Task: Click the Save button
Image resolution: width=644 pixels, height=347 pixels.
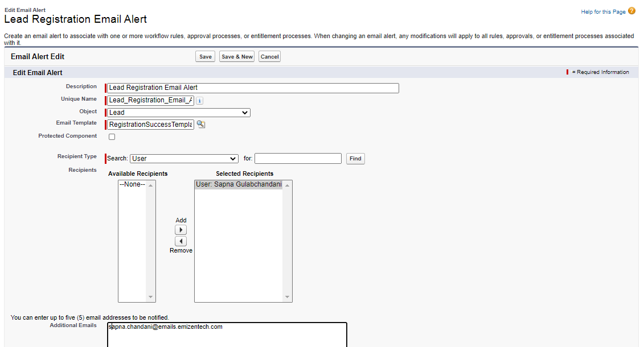Action: pos(205,56)
